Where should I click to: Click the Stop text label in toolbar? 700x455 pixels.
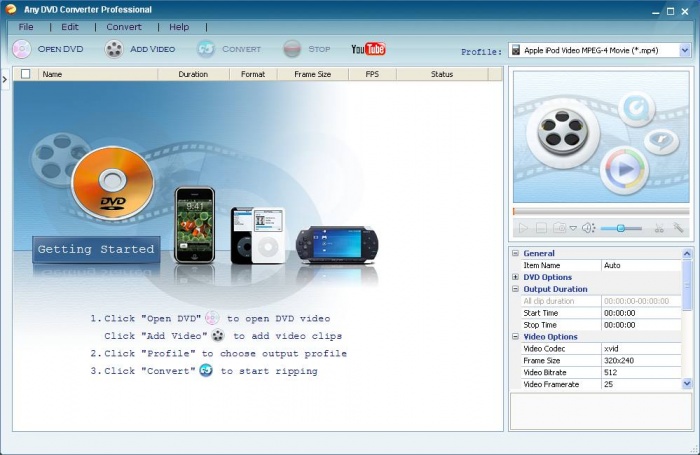(x=319, y=49)
